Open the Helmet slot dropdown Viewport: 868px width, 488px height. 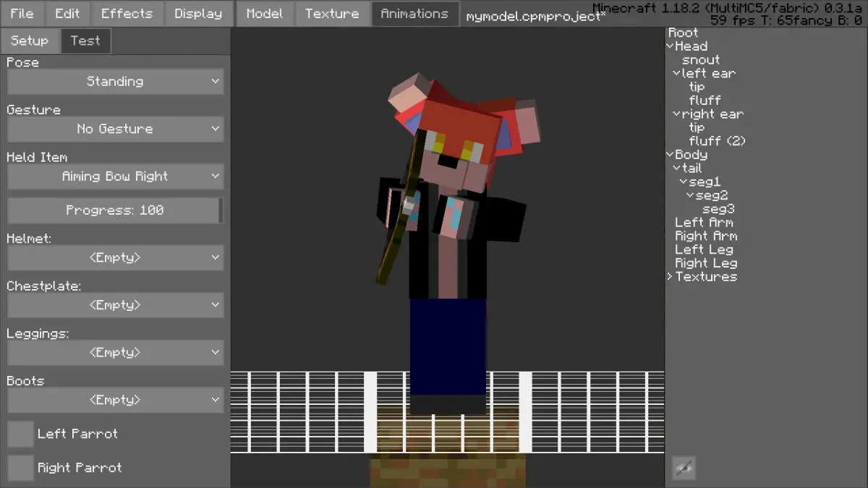click(116, 257)
